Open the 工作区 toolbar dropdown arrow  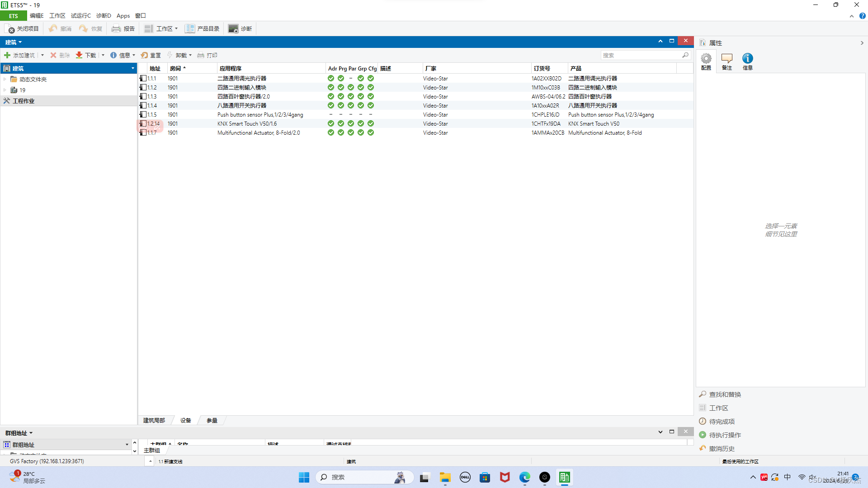176,28
